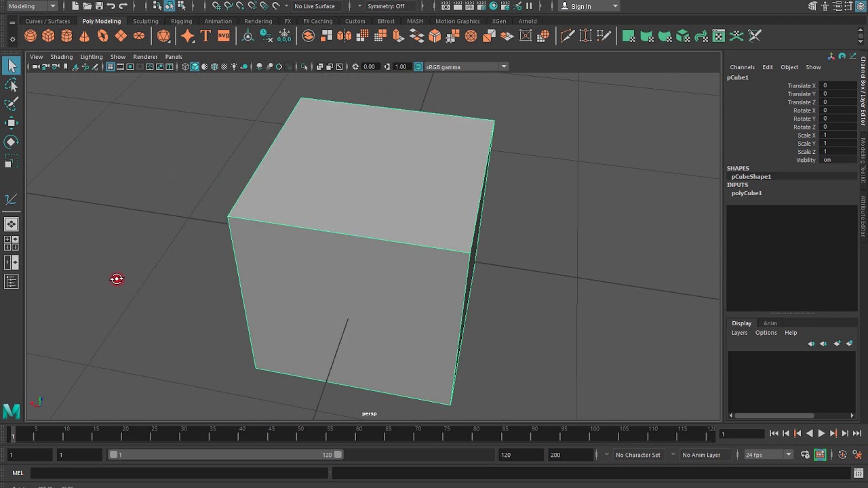Toggle wireframe display in viewport toolbar
The height and width of the screenshot is (488, 868).
pos(185,66)
